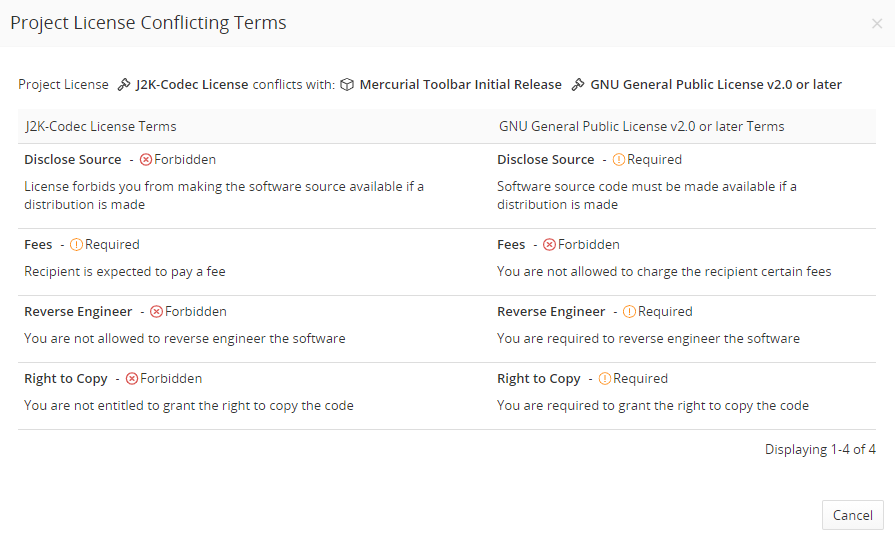895x537 pixels.
Task: Click the Forbidden icon for J2K Disclose Source
Action: point(146,160)
